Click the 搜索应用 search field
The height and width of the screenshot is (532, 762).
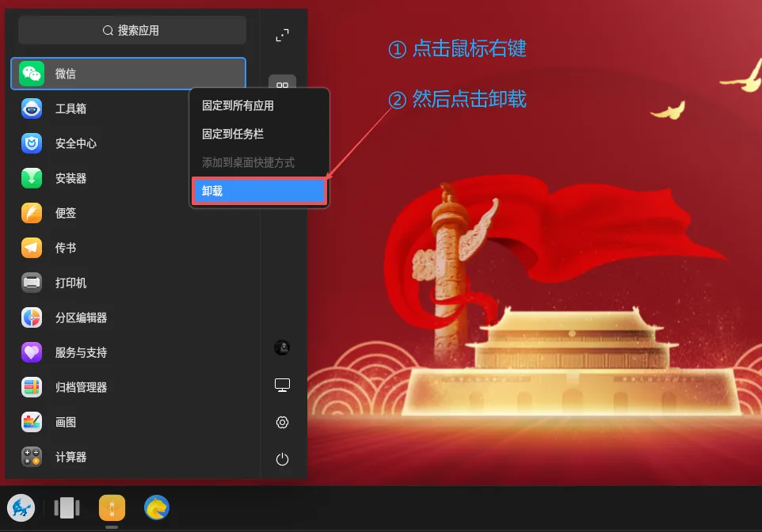point(132,30)
